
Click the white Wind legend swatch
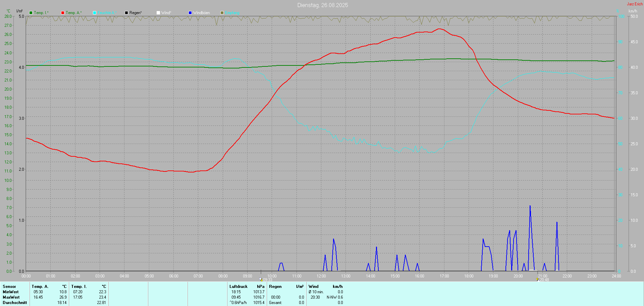click(158, 13)
